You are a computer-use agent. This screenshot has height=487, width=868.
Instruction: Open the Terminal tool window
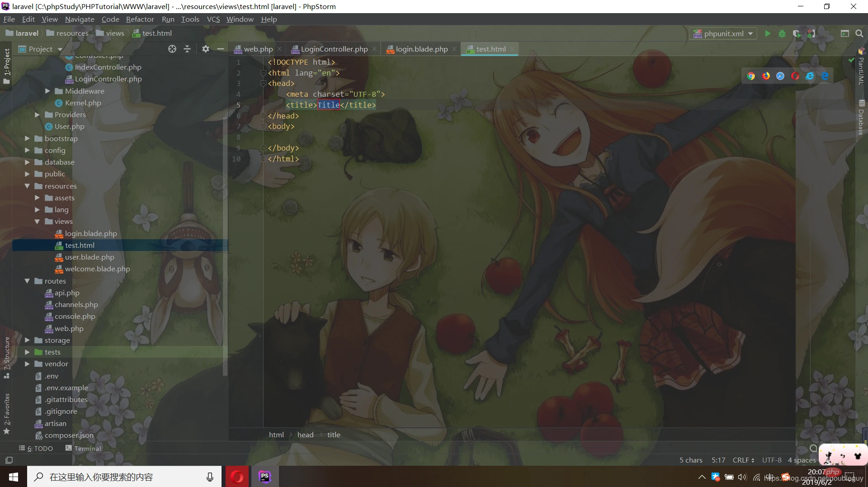click(87, 448)
